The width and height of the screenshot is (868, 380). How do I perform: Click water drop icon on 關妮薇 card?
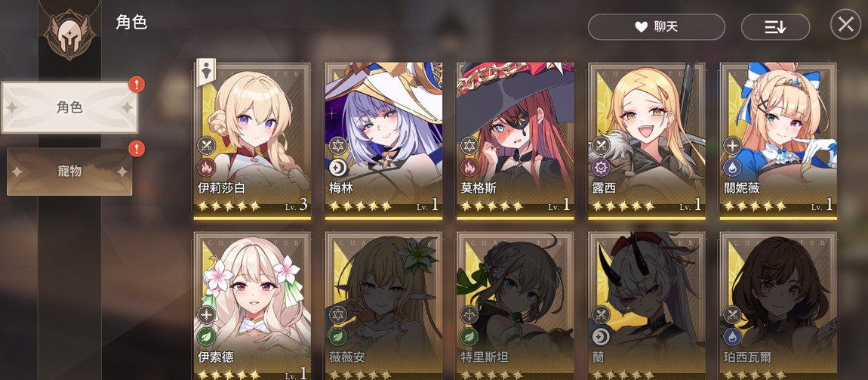click(x=732, y=167)
